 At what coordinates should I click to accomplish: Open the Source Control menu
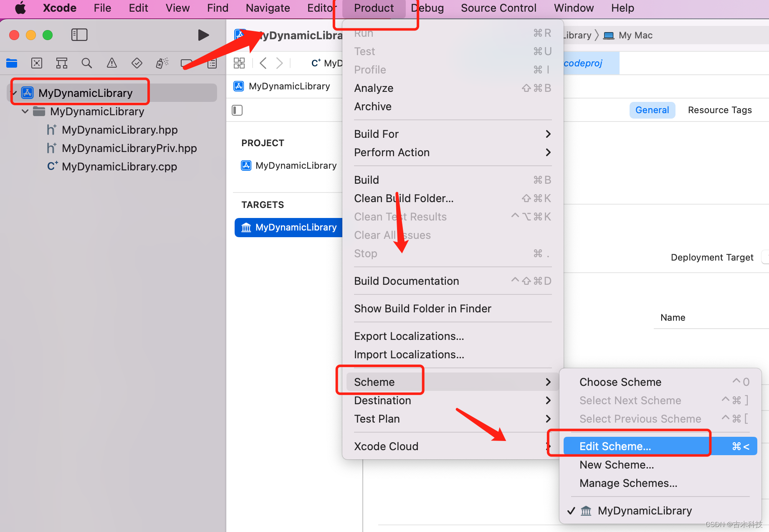[x=498, y=8]
